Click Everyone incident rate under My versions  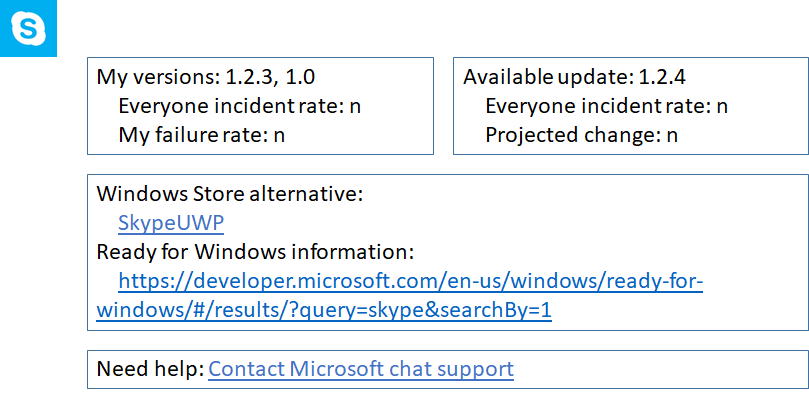click(240, 106)
